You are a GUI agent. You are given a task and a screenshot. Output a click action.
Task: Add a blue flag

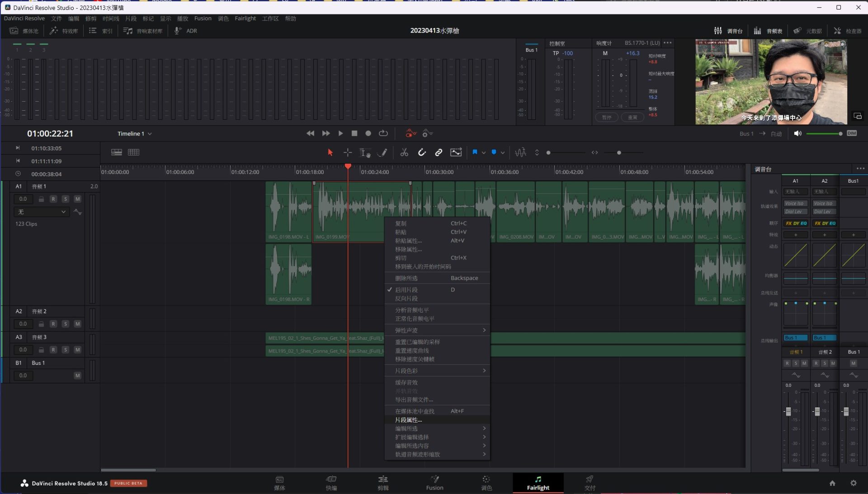pos(475,152)
